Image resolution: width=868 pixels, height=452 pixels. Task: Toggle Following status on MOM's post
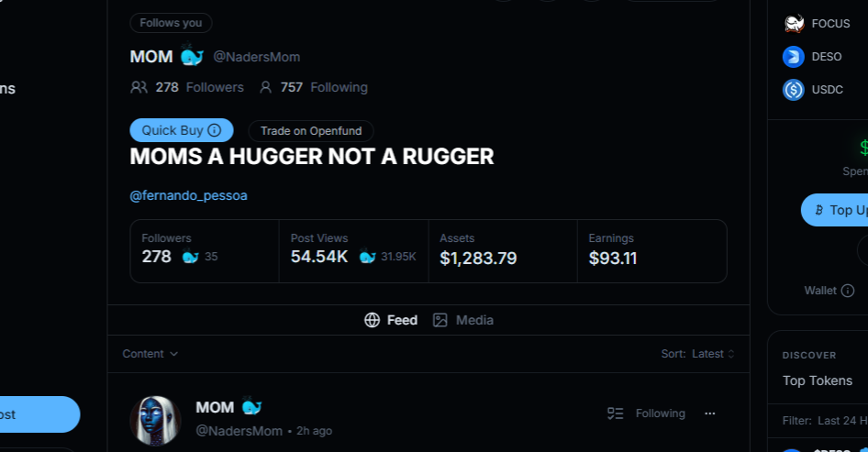pos(647,413)
